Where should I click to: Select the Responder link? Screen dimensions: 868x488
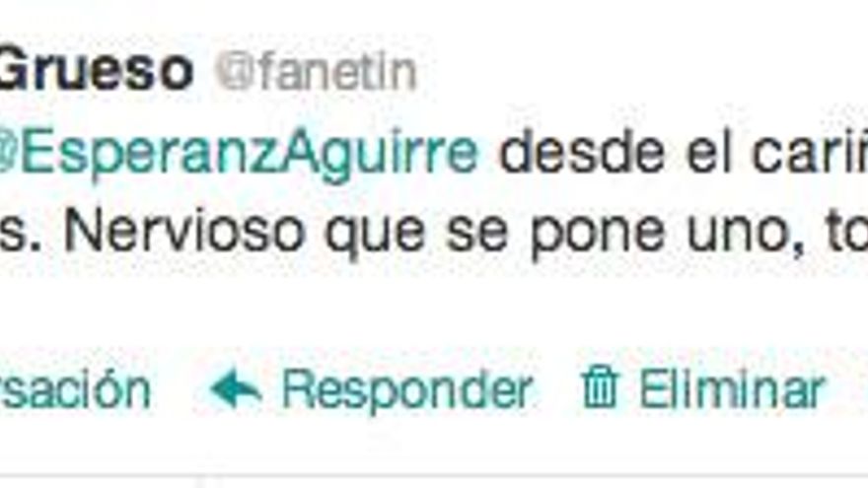(406, 390)
